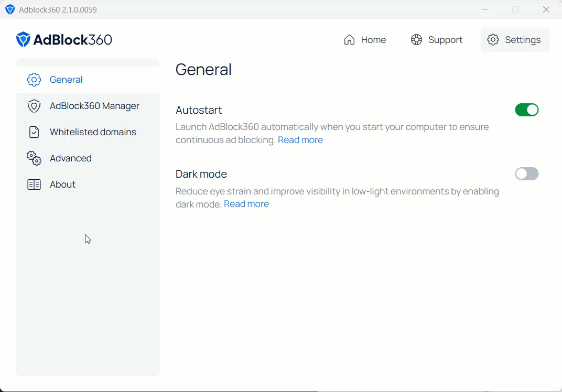Click the General page heading

(203, 70)
